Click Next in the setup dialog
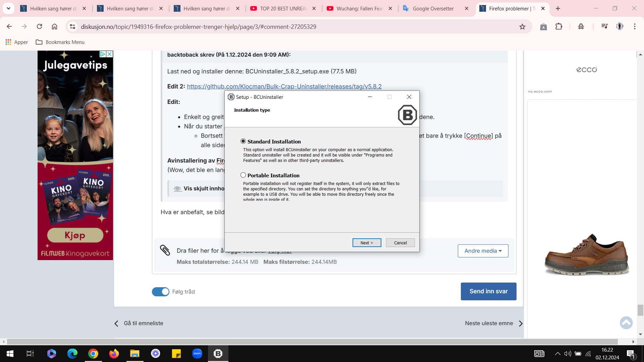 367,243
